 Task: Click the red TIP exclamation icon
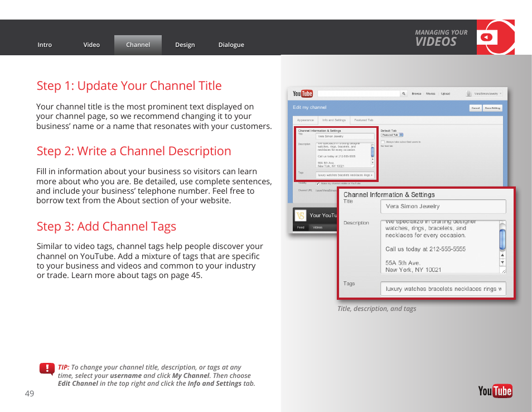click(47, 369)
